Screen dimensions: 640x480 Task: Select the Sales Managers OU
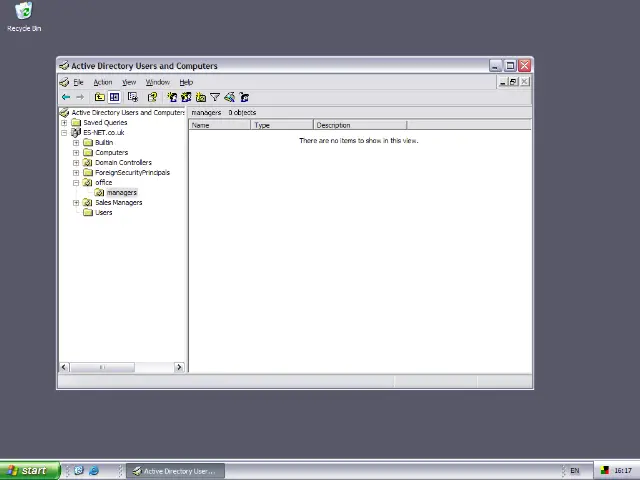tap(118, 202)
